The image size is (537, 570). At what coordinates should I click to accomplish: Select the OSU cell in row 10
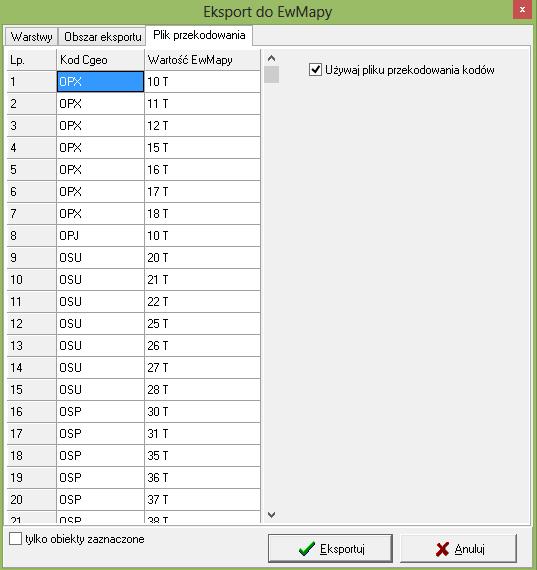tap(100, 280)
